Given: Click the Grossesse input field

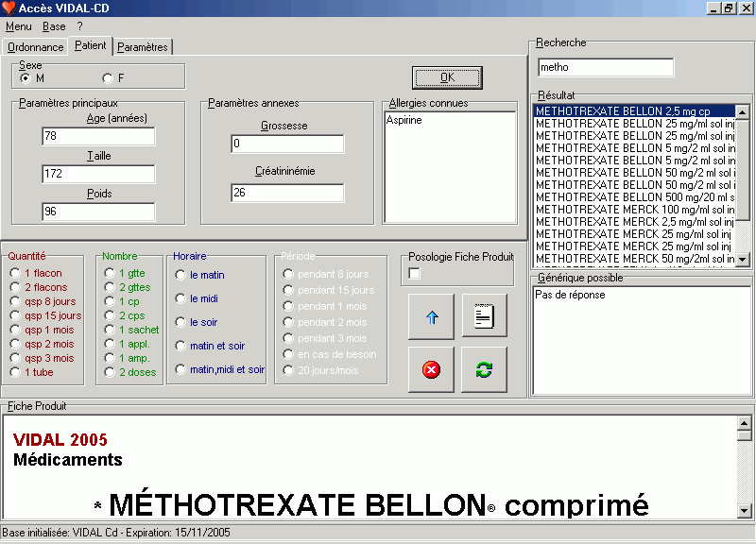Looking at the screenshot, I should pyautogui.click(x=287, y=144).
